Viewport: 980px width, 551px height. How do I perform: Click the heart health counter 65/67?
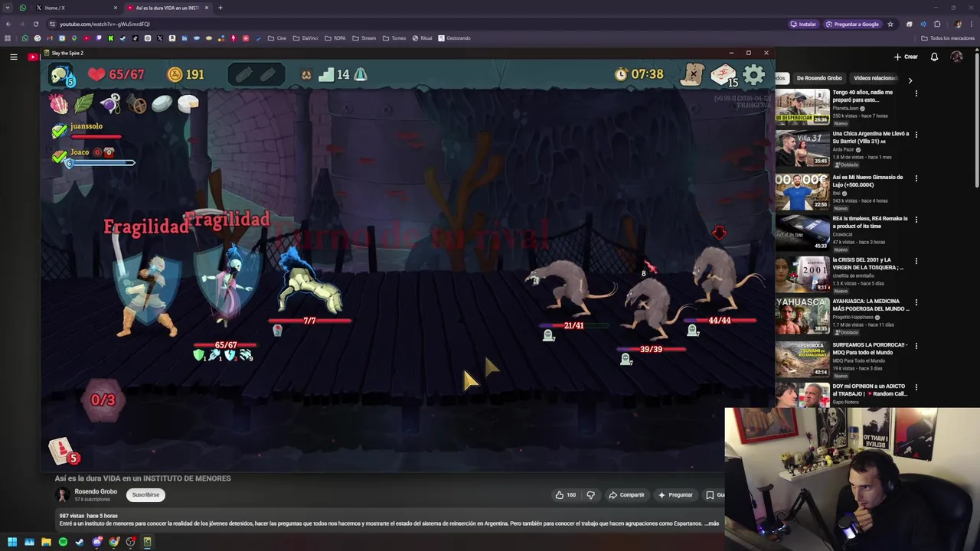[116, 74]
